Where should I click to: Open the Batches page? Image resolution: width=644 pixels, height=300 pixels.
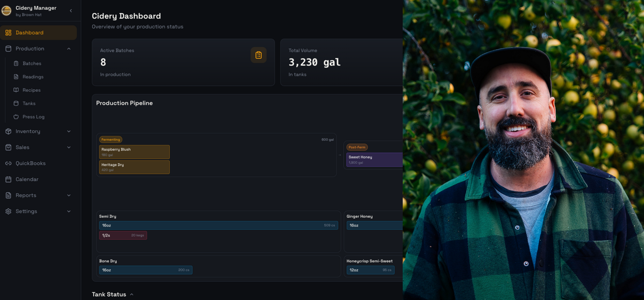[32, 63]
